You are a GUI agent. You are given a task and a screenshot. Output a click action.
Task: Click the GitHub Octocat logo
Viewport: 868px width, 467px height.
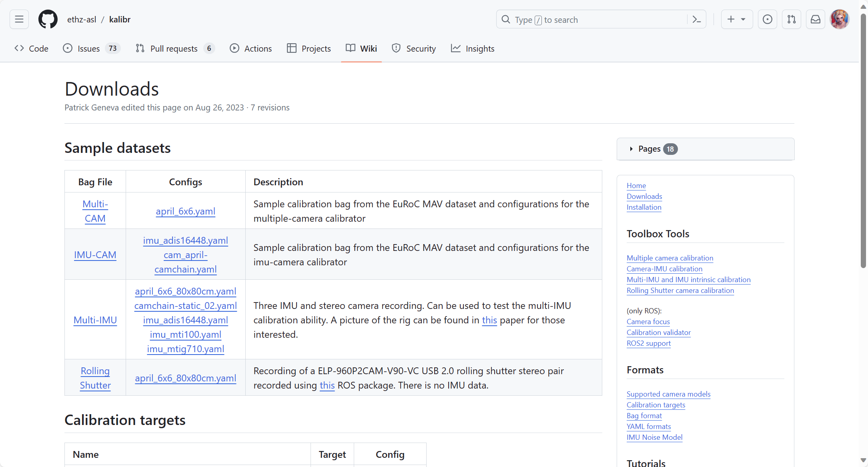(x=48, y=19)
